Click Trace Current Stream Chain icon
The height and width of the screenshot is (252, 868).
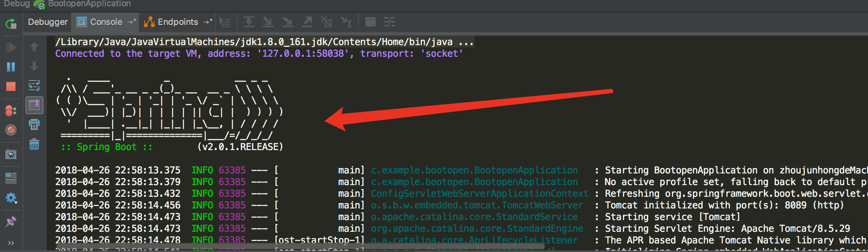pyautogui.click(x=390, y=22)
